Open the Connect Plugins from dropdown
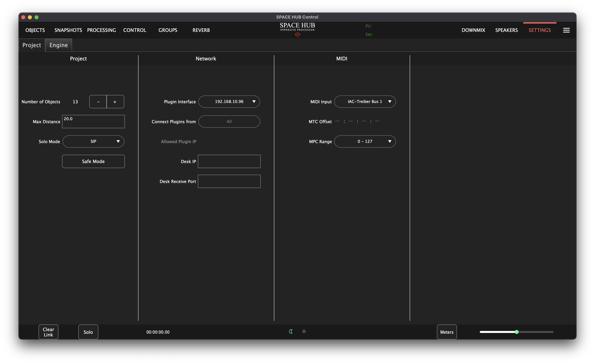 (229, 122)
